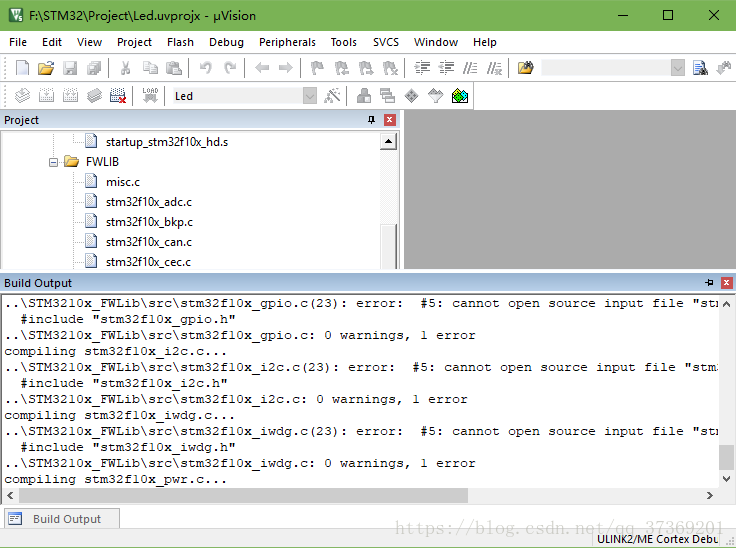Pin the Project panel

[x=371, y=120]
